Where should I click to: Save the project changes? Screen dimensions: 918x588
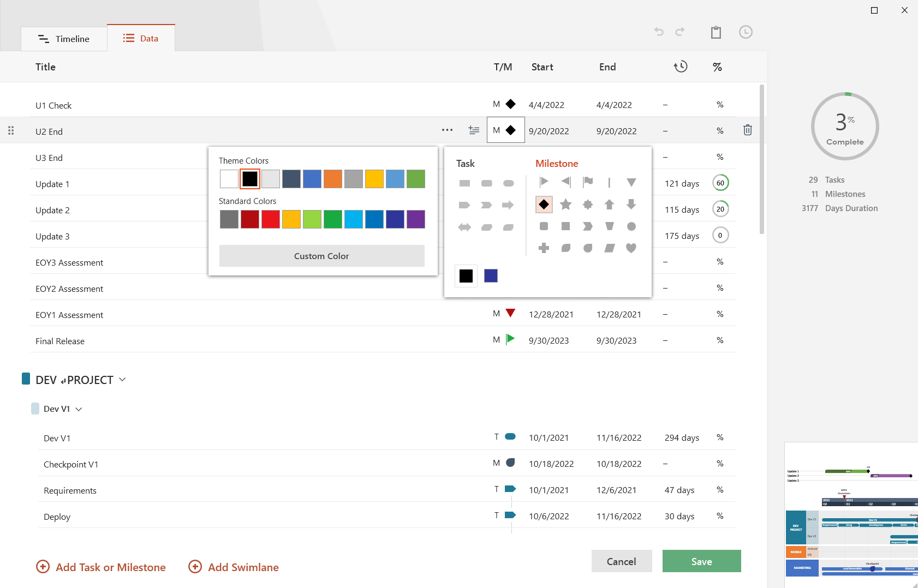pos(701,561)
